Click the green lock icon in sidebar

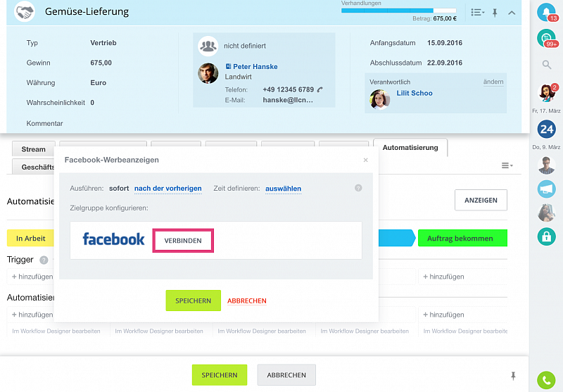547,236
